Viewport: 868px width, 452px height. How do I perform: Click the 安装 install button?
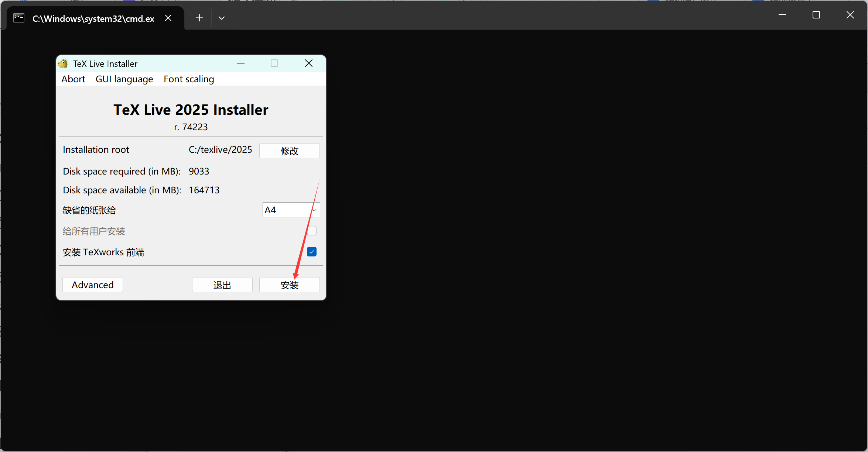click(x=289, y=285)
